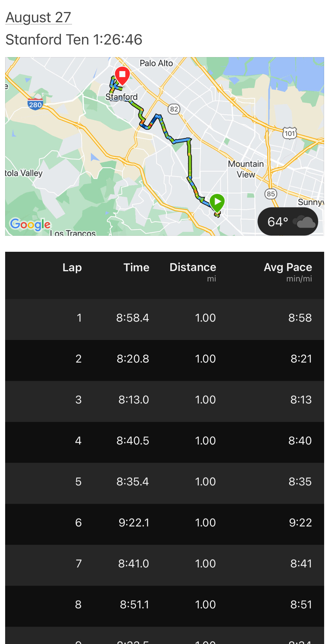Tap the 64° cloudy weather badge
Screen dimensions: 327x644
click(288, 222)
